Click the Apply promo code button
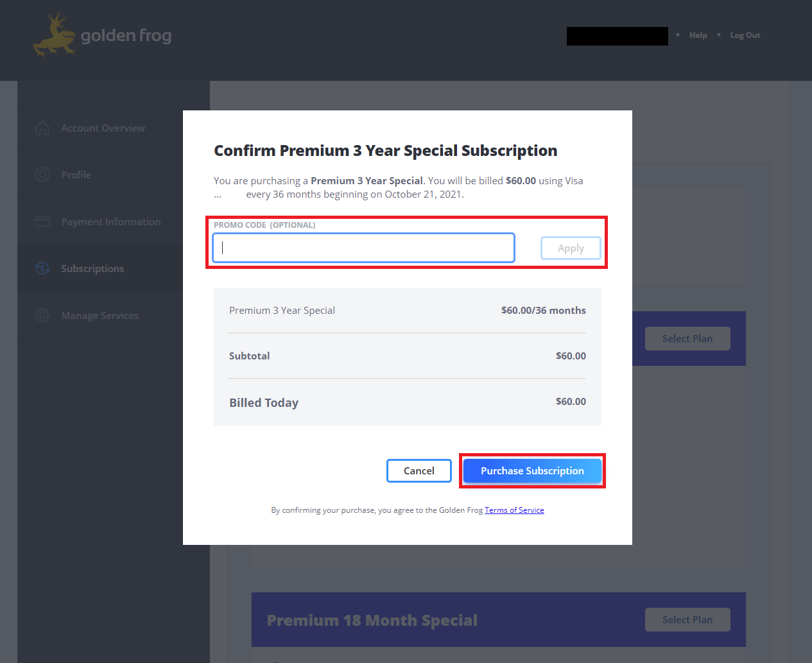The image size is (812, 663). 571,248
